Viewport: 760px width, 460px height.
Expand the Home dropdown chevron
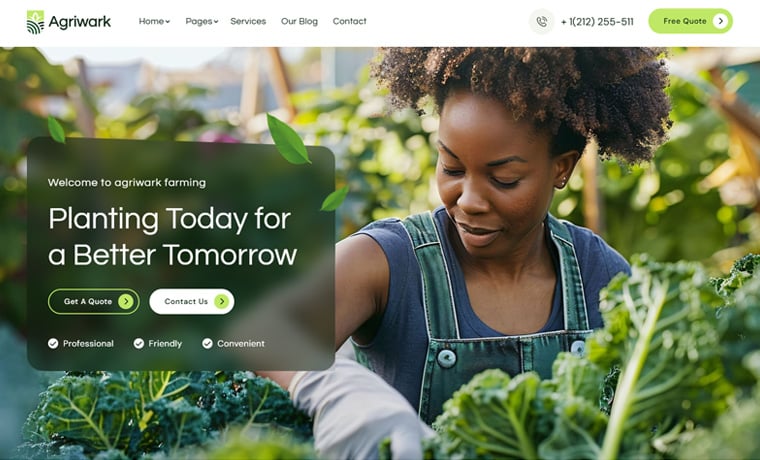pos(168,22)
